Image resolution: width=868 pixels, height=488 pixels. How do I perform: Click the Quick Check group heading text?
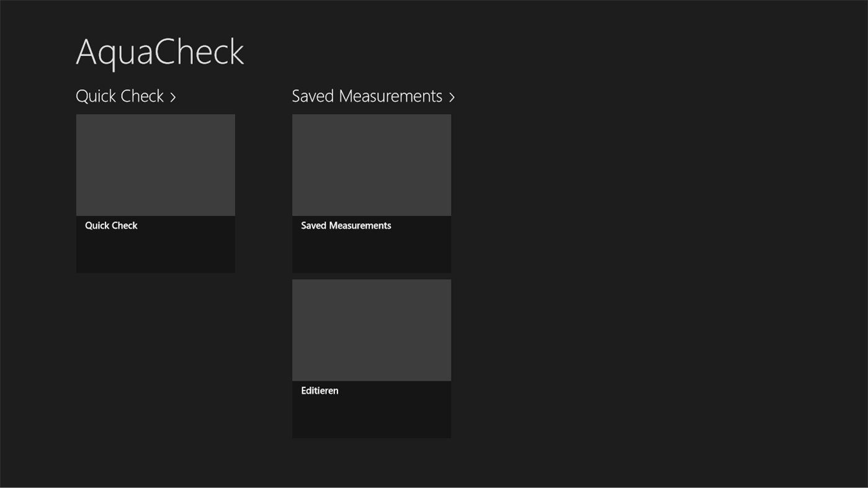[x=119, y=95]
